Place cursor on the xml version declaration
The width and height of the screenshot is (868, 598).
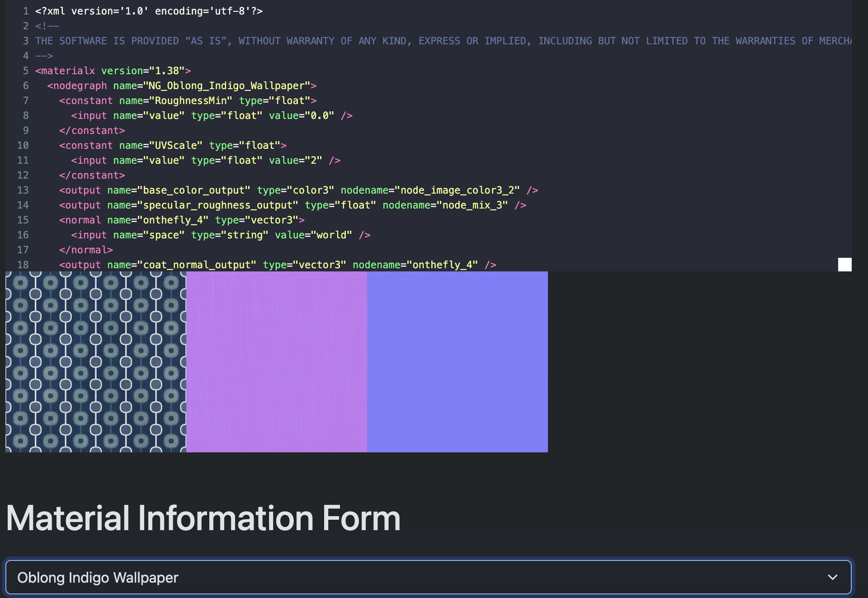(x=149, y=11)
